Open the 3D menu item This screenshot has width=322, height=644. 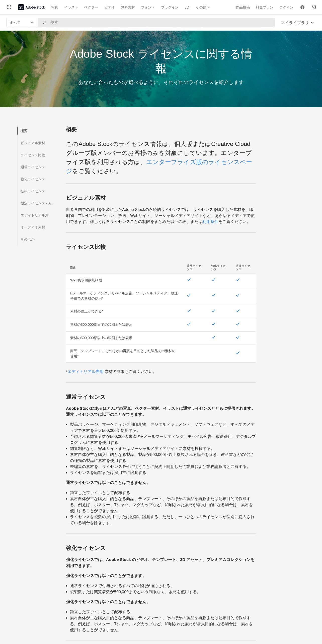pyautogui.click(x=187, y=8)
